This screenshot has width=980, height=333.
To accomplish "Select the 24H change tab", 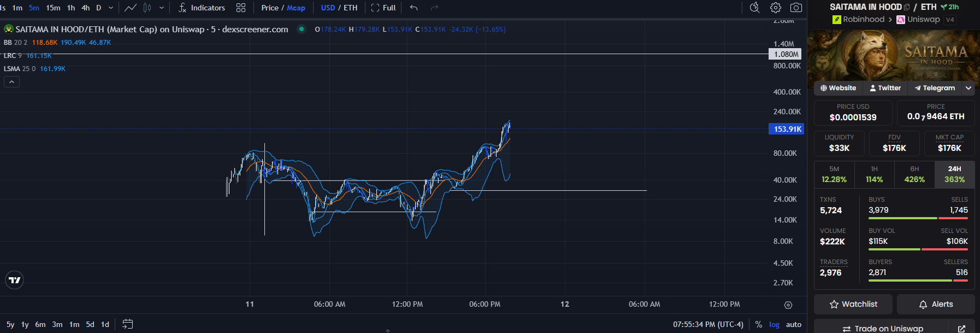I will pos(955,174).
